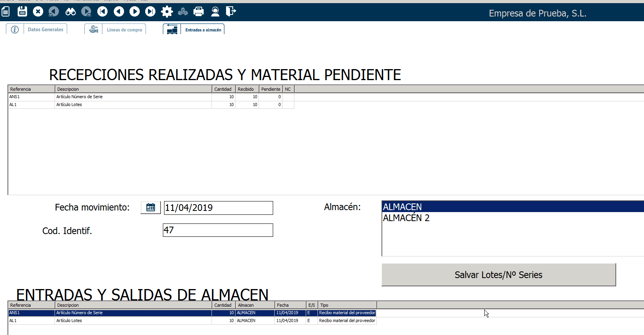This screenshot has width=644, height=335.
Task: Switch to Datos Generales tab
Action: tap(45, 29)
